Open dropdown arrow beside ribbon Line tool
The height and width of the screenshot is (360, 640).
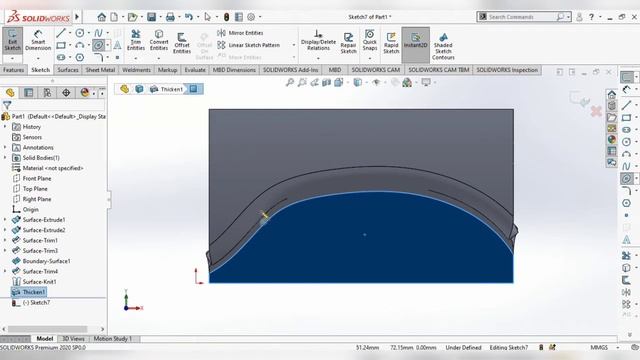[x=69, y=33]
